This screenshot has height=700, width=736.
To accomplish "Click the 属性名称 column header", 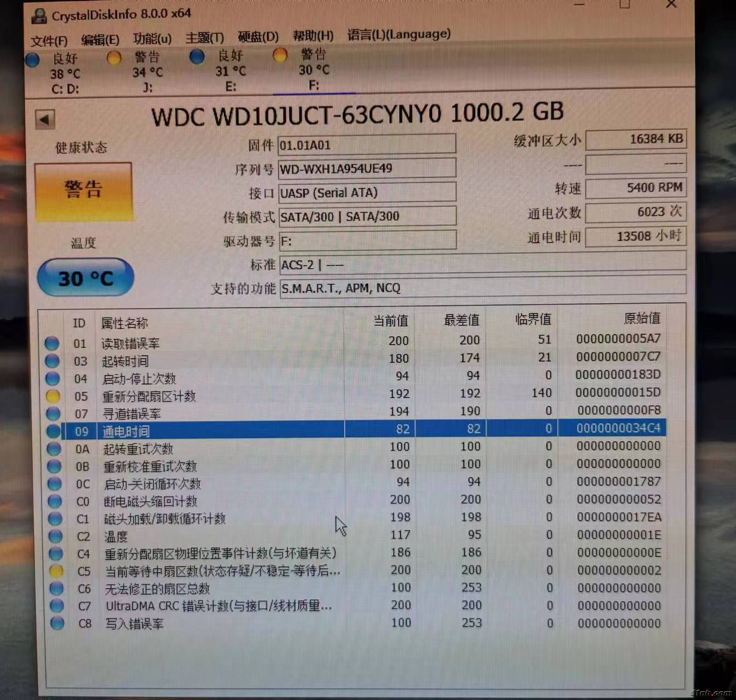I will 124,323.
